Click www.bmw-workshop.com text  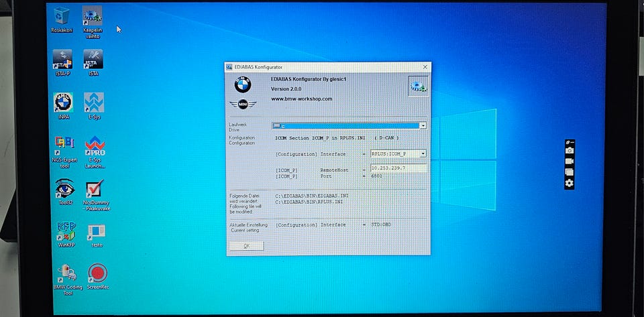[x=301, y=99]
